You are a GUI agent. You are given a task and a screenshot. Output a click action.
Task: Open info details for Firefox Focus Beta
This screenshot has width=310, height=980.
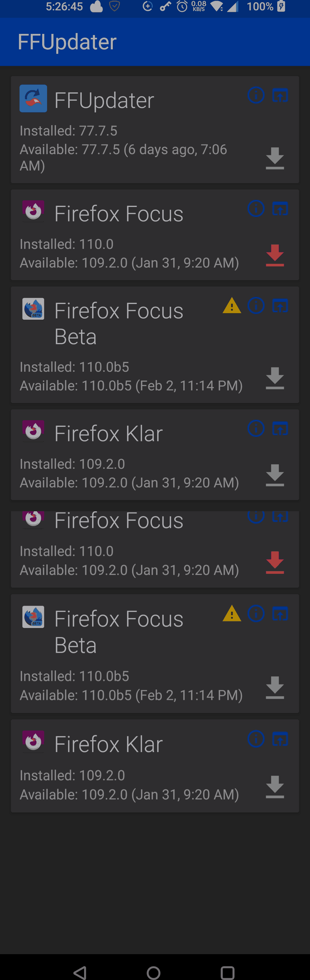coord(256,305)
